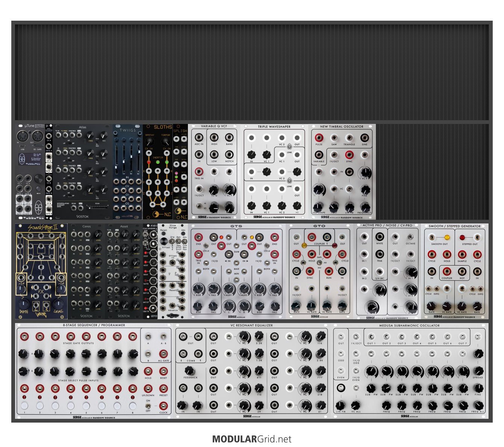Image resolution: width=504 pixels, height=447 pixels.
Task: Click the PRESET jack on the sequencer
Action: (163, 388)
